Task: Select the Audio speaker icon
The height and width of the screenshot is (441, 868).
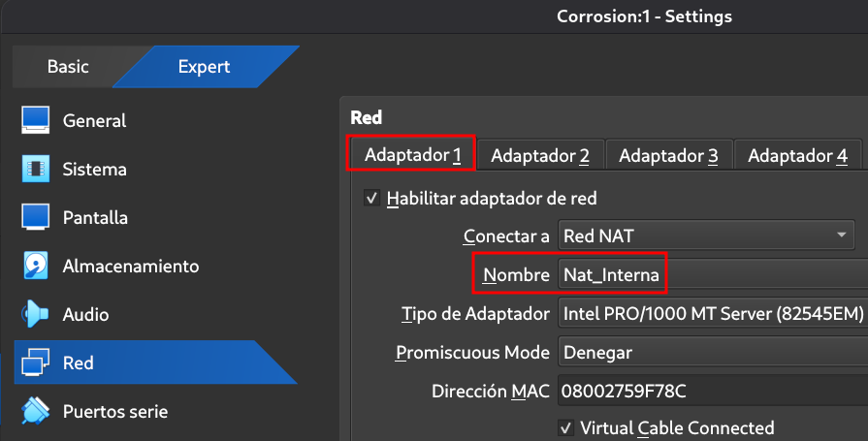Action: coord(36,314)
